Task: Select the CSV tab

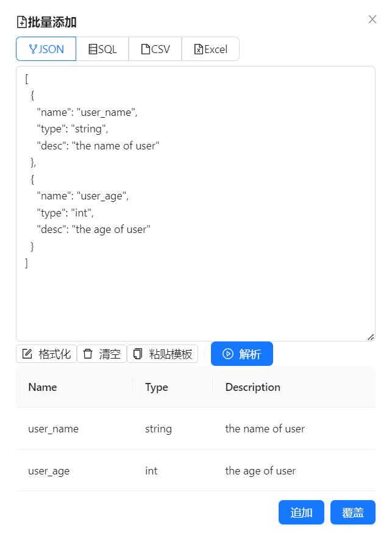Action: 155,49
